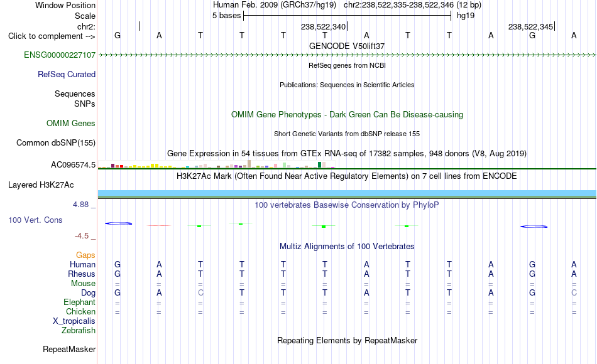Select the Chicken species row label
This screenshot has width=597, height=364.
(80, 311)
